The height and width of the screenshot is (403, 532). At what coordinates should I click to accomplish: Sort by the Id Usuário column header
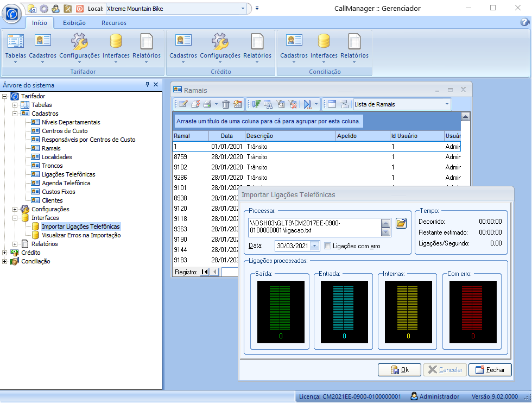417,136
